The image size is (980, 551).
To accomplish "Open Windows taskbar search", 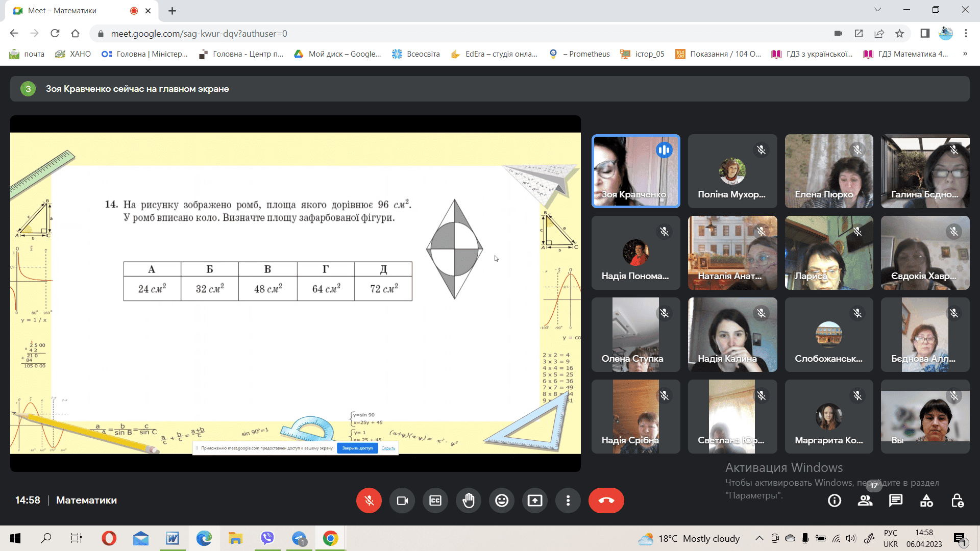I will [x=46, y=538].
